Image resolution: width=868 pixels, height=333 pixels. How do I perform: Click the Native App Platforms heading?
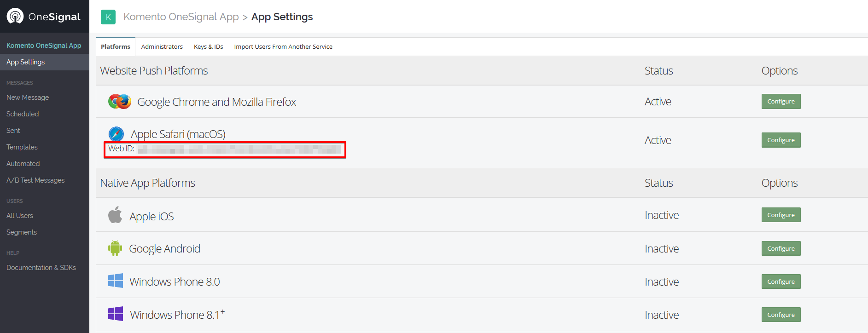coord(148,183)
